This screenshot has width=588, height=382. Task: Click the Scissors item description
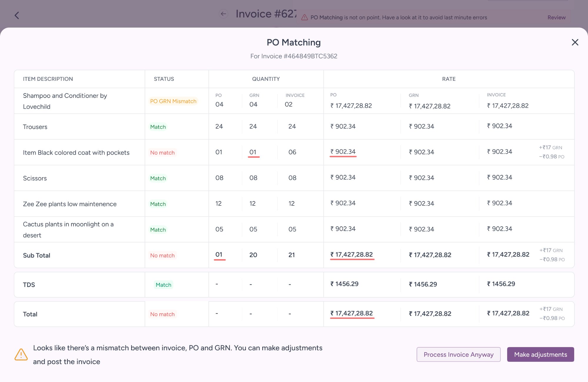point(35,178)
